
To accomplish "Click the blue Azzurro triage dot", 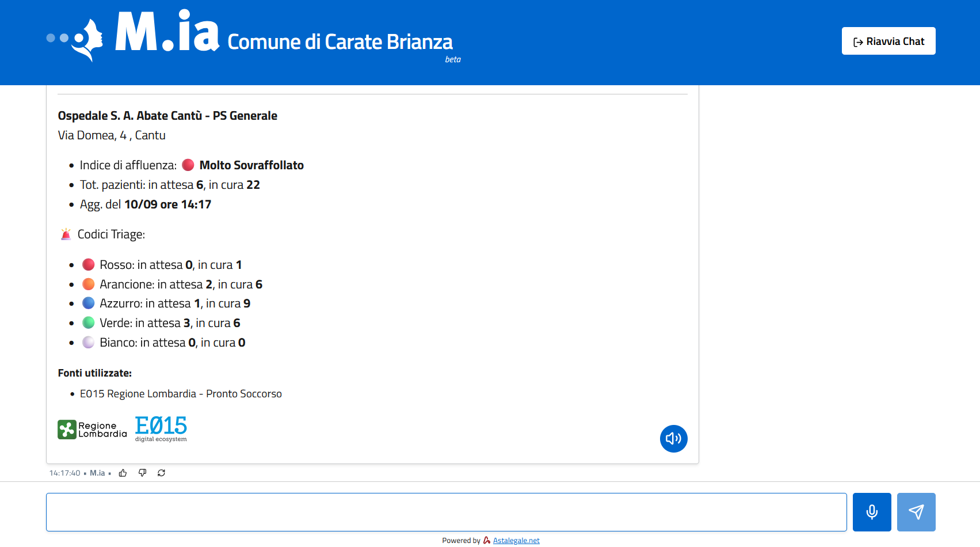I will [x=88, y=303].
